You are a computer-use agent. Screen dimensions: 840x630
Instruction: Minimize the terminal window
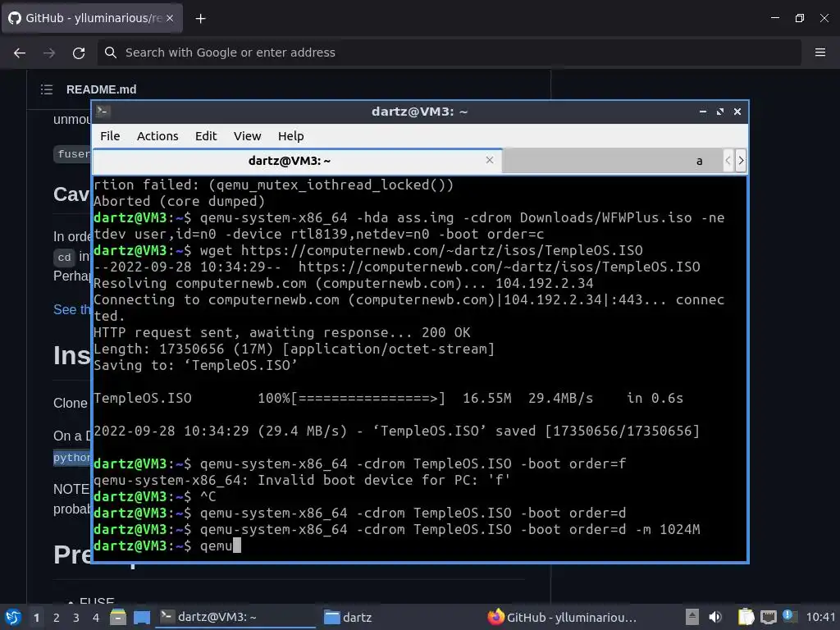pos(703,112)
